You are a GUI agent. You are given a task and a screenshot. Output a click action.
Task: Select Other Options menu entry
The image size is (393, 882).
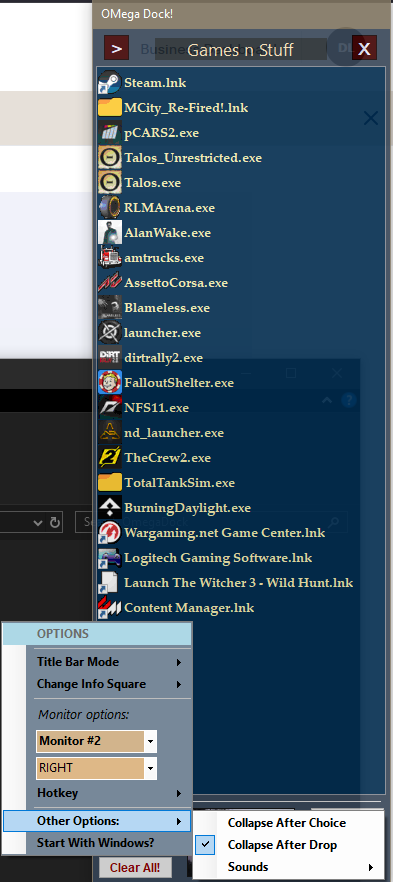click(97, 821)
